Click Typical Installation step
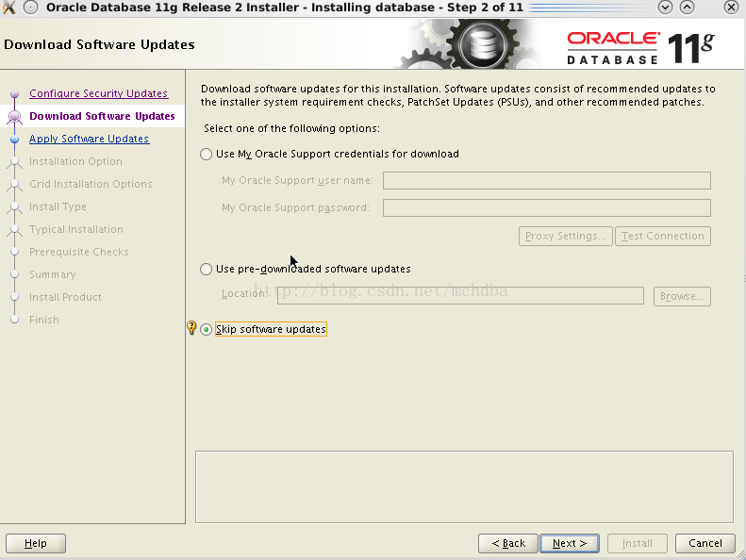This screenshot has height=560, width=746. (x=76, y=229)
